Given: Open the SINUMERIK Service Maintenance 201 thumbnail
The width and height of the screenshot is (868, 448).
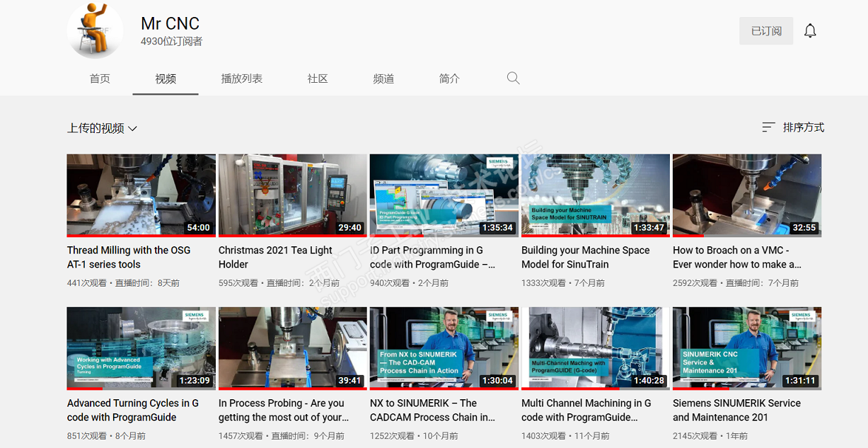Looking at the screenshot, I should [747, 348].
